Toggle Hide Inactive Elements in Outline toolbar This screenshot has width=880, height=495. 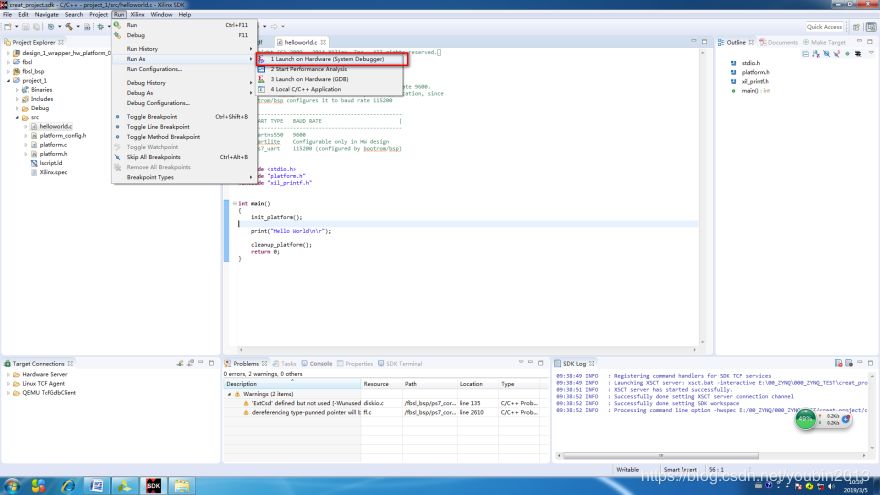[x=858, y=54]
